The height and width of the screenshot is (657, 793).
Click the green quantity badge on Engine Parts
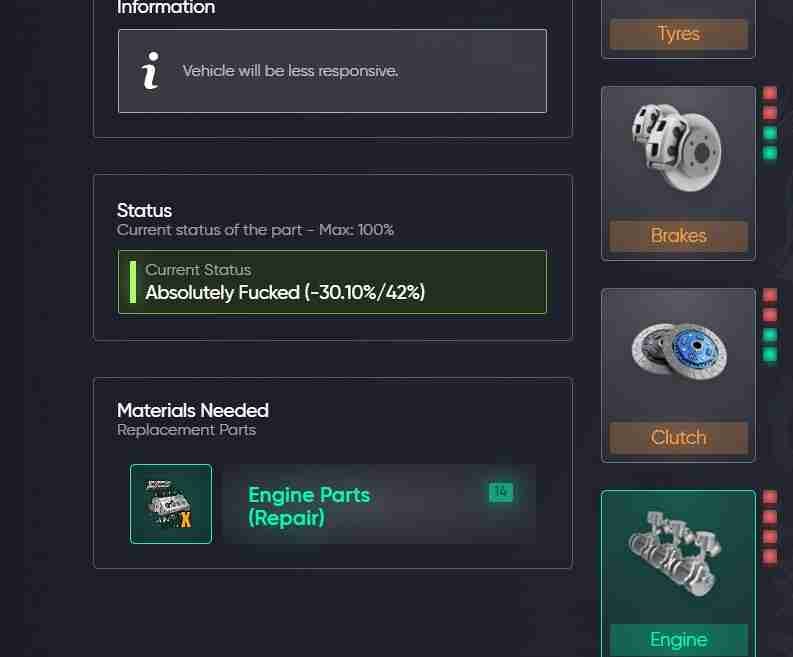click(x=501, y=492)
